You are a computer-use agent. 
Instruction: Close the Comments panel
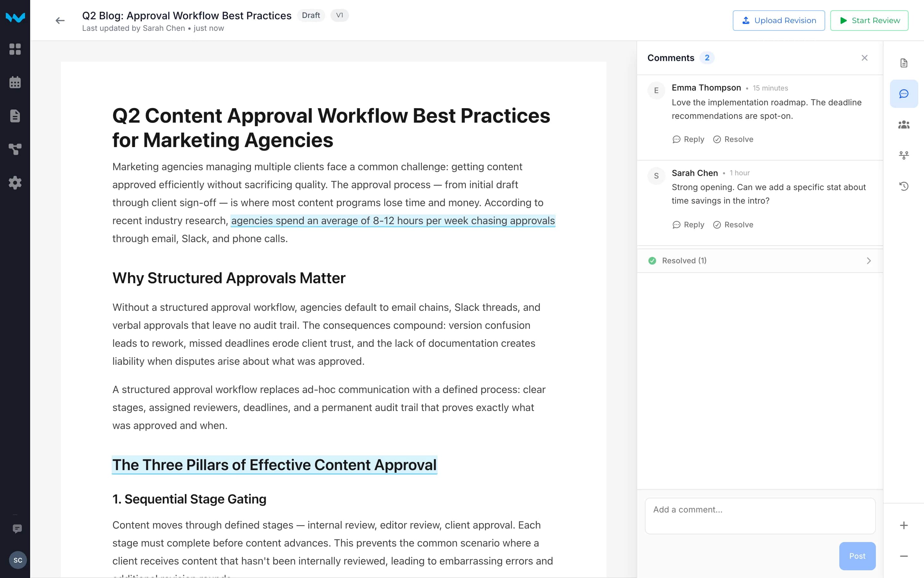pos(864,58)
